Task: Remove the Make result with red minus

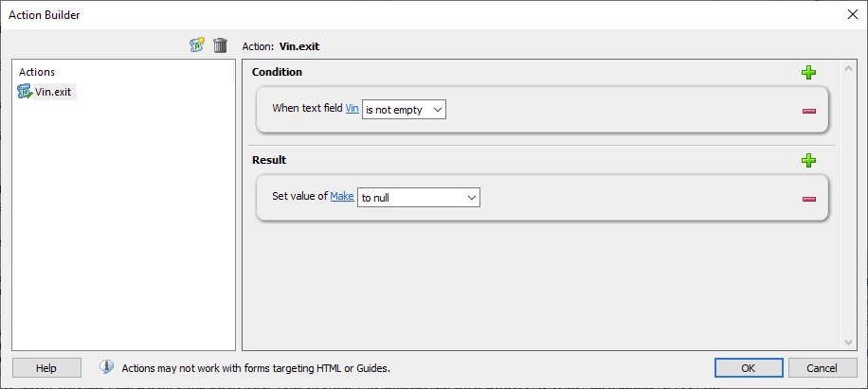Action: (808, 199)
